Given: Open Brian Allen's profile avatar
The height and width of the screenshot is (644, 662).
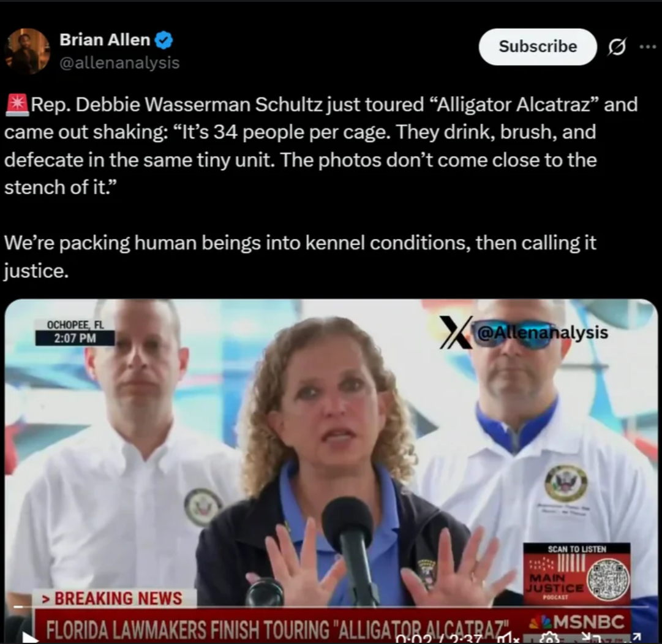Looking at the screenshot, I should (x=27, y=51).
